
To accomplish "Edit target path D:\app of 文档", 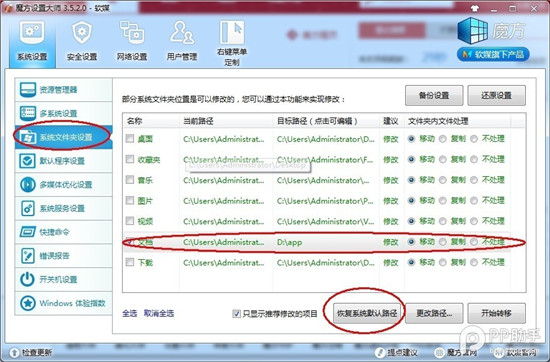I will coord(289,242).
